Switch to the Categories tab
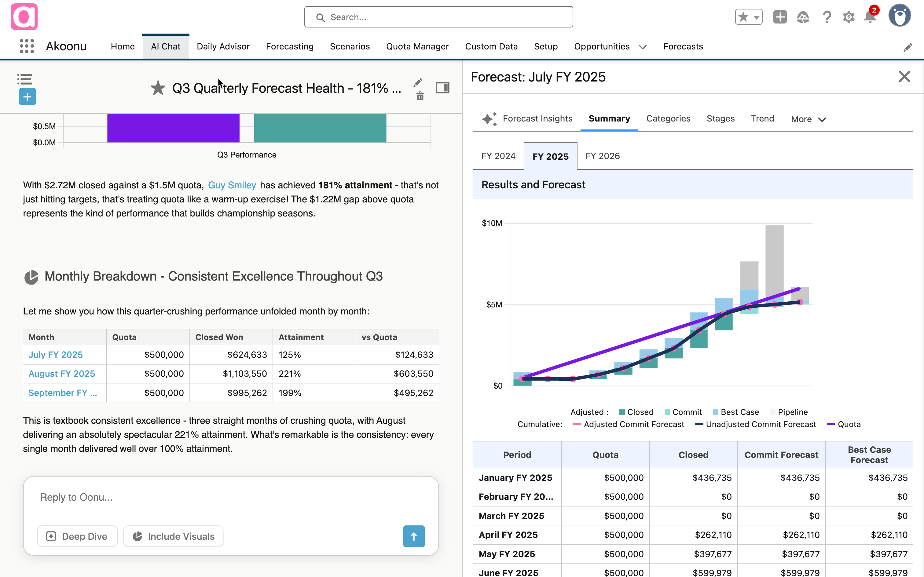This screenshot has width=924, height=577. coord(668,119)
